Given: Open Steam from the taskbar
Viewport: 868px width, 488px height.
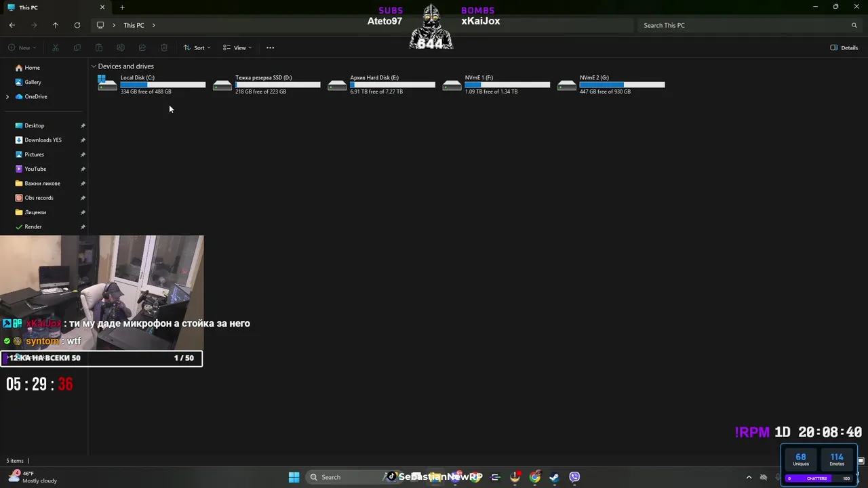Looking at the screenshot, I should (x=554, y=477).
